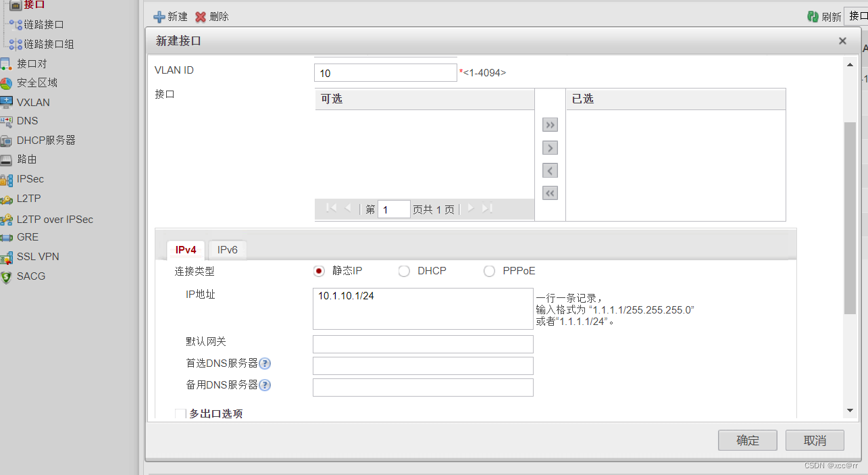
Task: Click the SACG shield icon
Action: [6, 277]
